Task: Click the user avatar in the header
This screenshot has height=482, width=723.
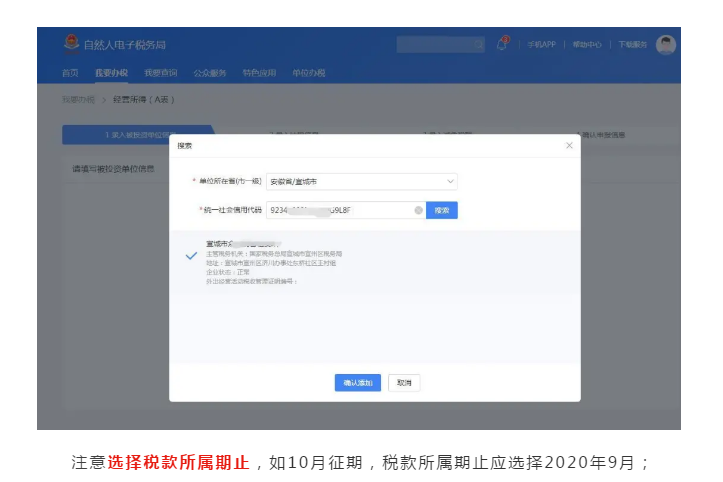Action: pyautogui.click(x=665, y=45)
